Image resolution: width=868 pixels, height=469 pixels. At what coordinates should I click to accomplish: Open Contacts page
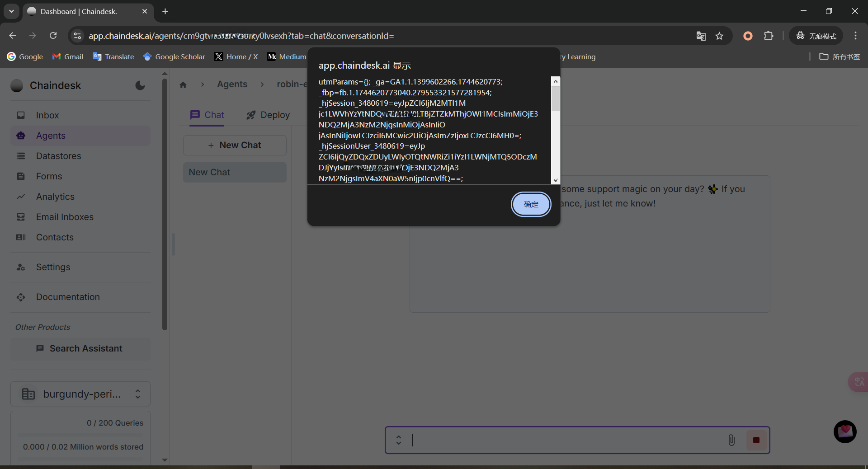(x=80, y=237)
